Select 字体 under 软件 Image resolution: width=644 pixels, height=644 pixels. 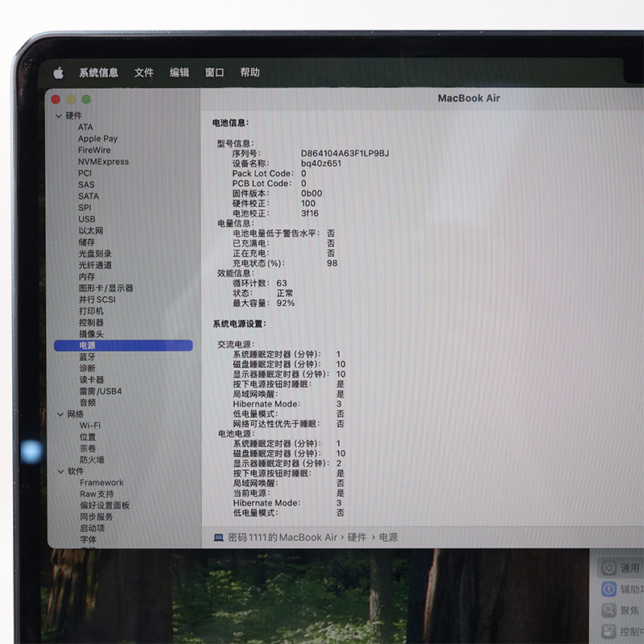[x=89, y=539]
